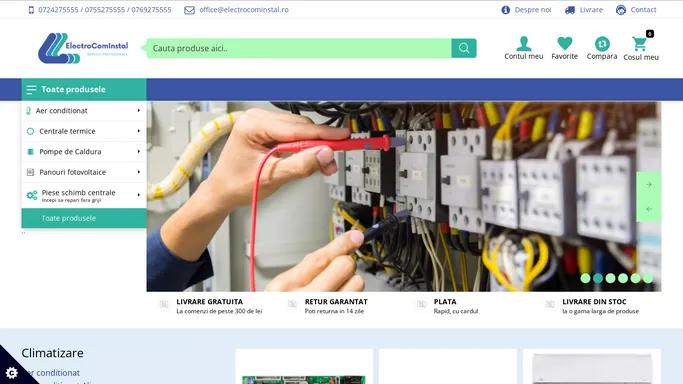Screen dimensions: 683x384
Task: Open cookie settings gear icon
Action: click(12, 373)
